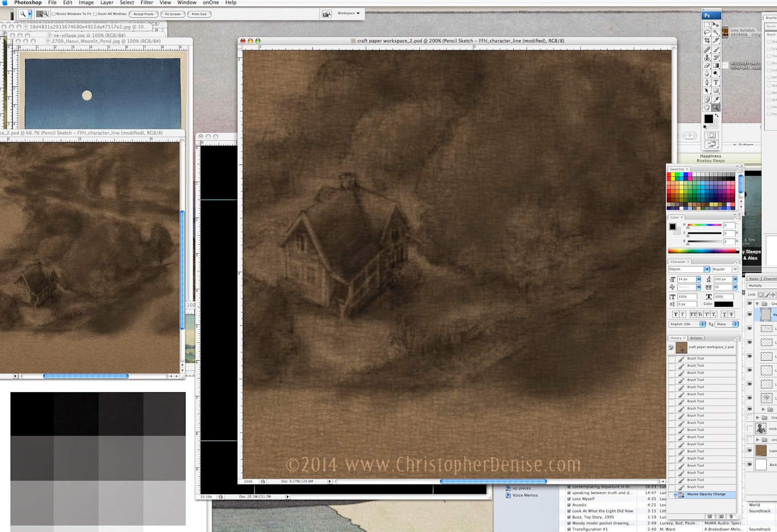The height and width of the screenshot is (532, 777).
Task: Apply Faux Bold in Character panel
Action: click(676, 315)
